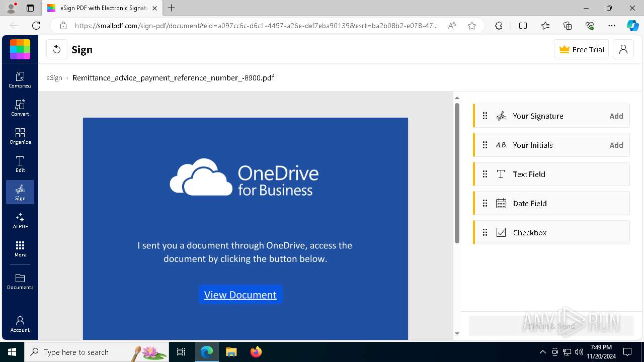Click the eSign breadcrumb link
The image size is (644, 362).
click(54, 78)
